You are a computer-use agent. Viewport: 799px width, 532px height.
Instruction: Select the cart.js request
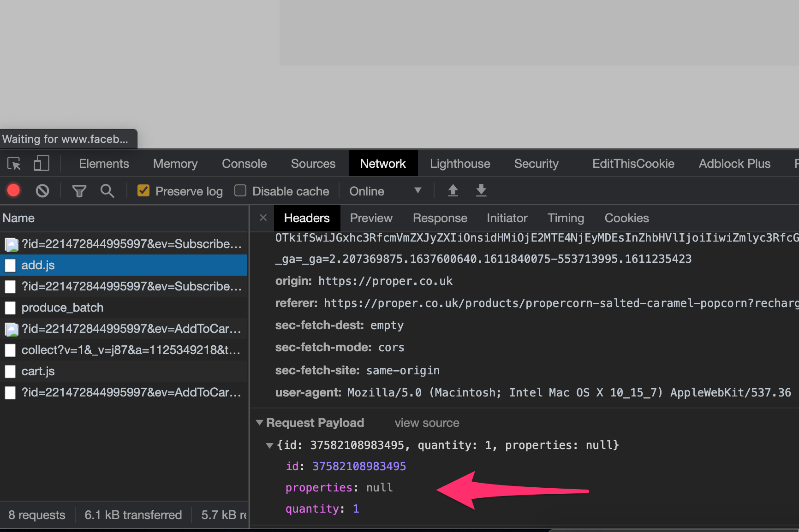click(38, 371)
